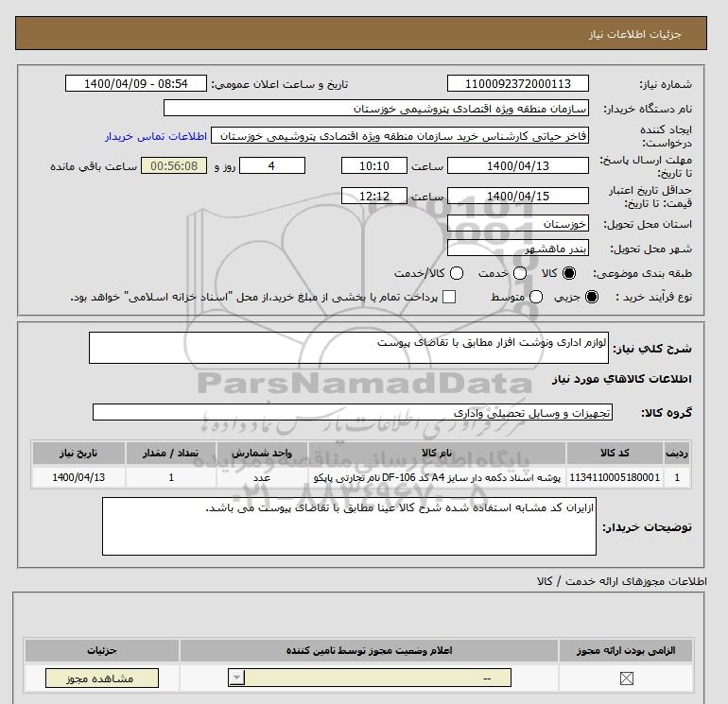Toggle the اسناد خزانه اسلامی payment checkbox
728x704 pixels.
pyautogui.click(x=449, y=297)
